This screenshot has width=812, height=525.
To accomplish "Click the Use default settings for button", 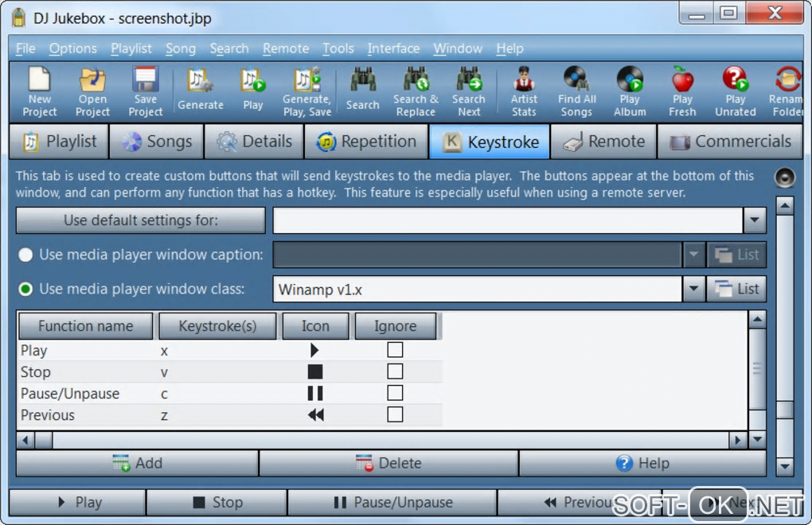I will [141, 220].
